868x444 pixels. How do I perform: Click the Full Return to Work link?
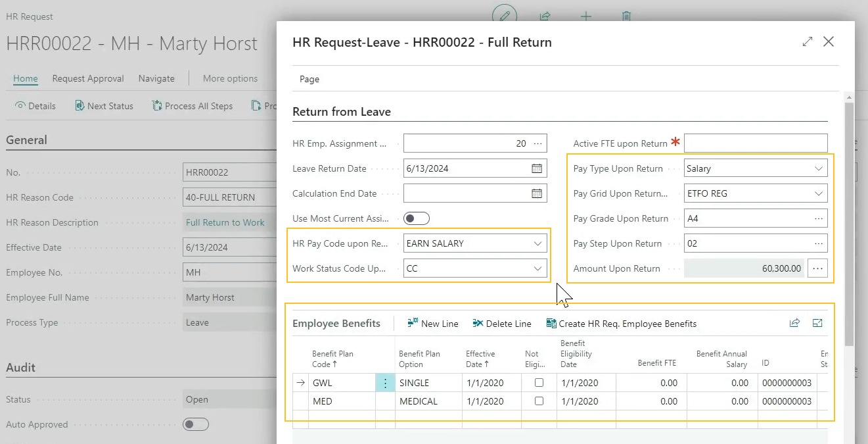226,222
